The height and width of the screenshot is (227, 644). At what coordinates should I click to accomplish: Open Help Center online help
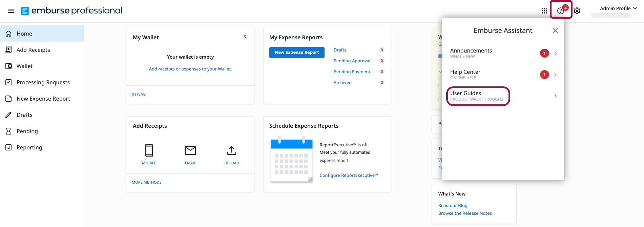pyautogui.click(x=503, y=75)
